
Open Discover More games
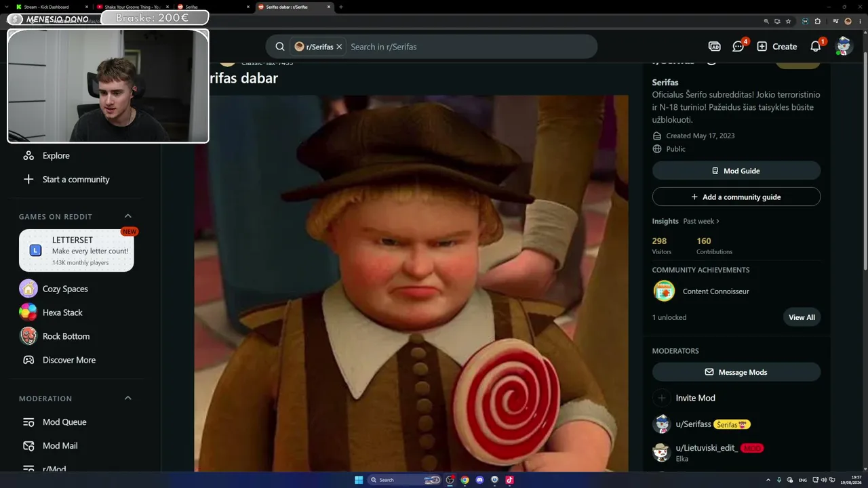coord(58,360)
